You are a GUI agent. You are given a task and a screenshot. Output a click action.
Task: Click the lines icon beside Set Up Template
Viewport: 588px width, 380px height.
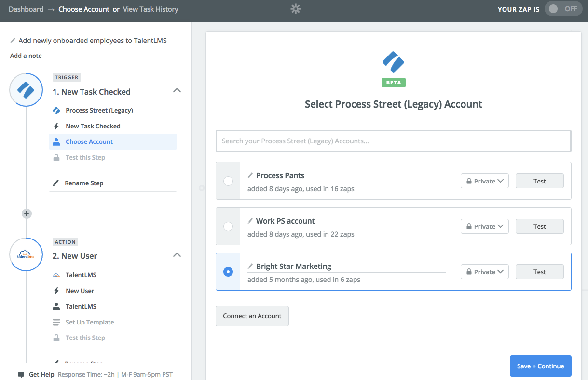[56, 322]
